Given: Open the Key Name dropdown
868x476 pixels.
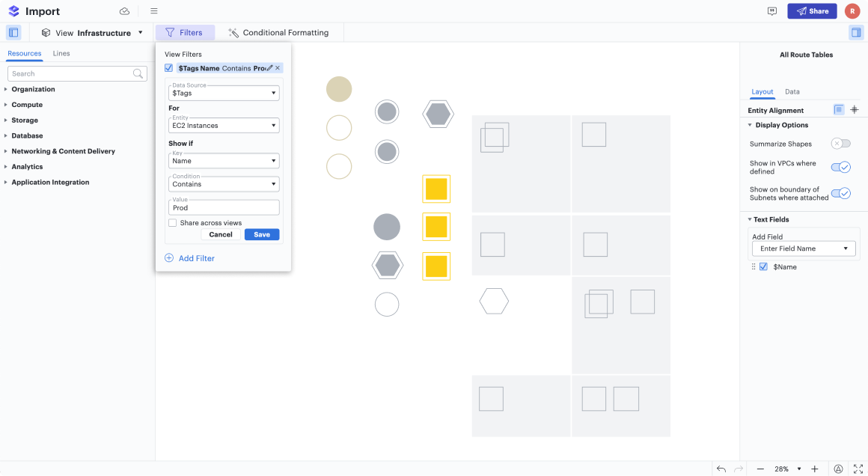Looking at the screenshot, I should coord(224,161).
